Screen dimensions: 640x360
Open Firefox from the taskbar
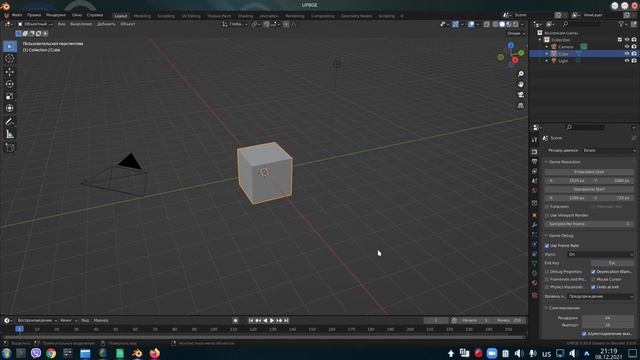(154, 353)
